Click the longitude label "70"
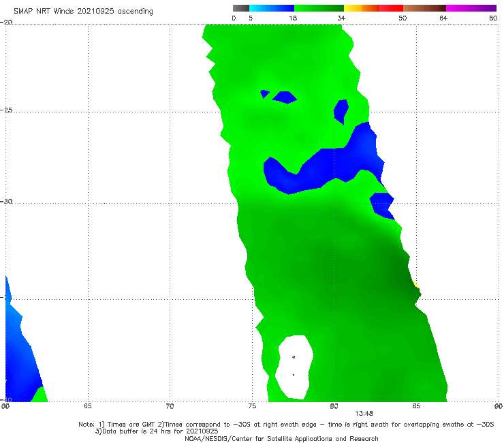This screenshot has height=443, width=504. click(x=170, y=406)
